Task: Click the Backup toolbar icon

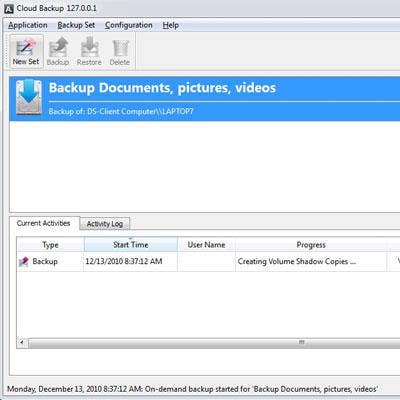Action: pyautogui.click(x=58, y=47)
